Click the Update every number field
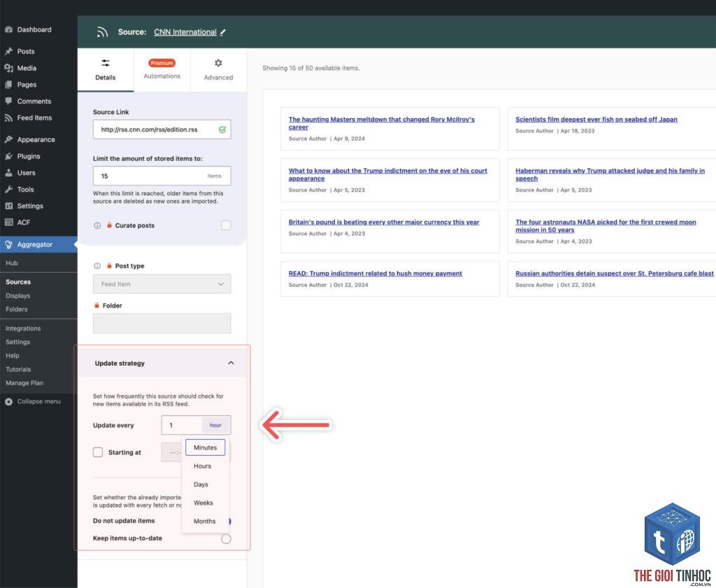Viewport: 716px width, 588px height. tap(182, 425)
